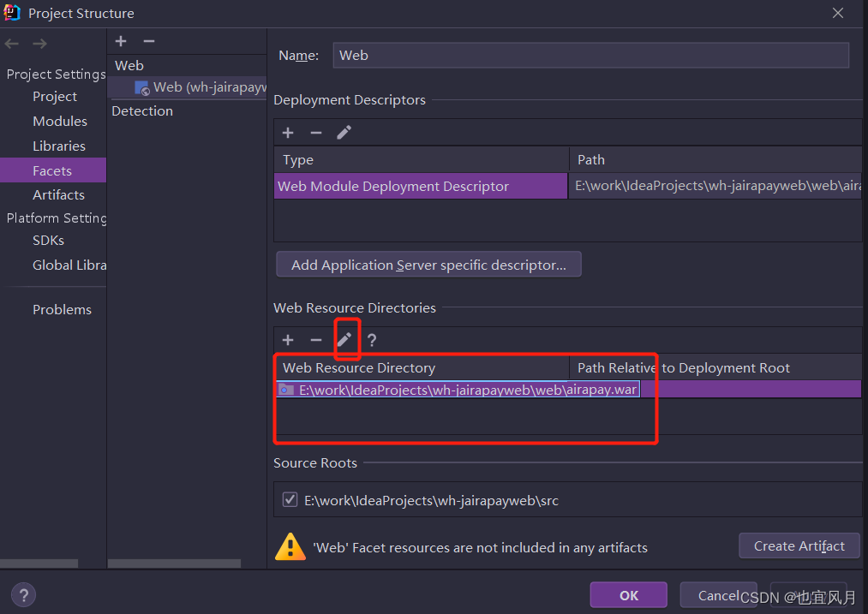
Task: Select the Detection item
Action: pos(142,110)
